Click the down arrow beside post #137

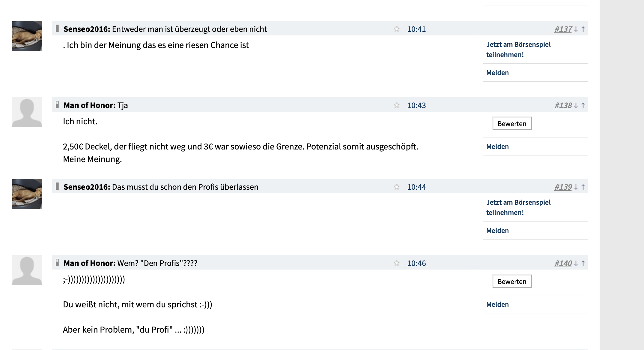click(576, 29)
